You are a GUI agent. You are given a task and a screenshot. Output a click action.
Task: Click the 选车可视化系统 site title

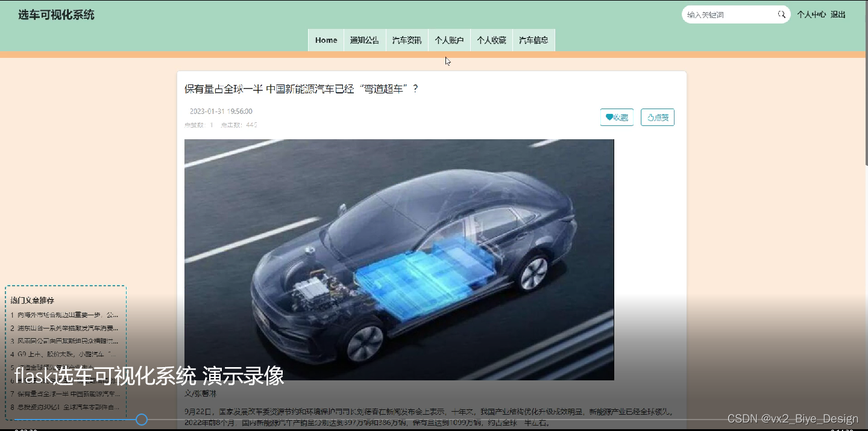coord(56,15)
